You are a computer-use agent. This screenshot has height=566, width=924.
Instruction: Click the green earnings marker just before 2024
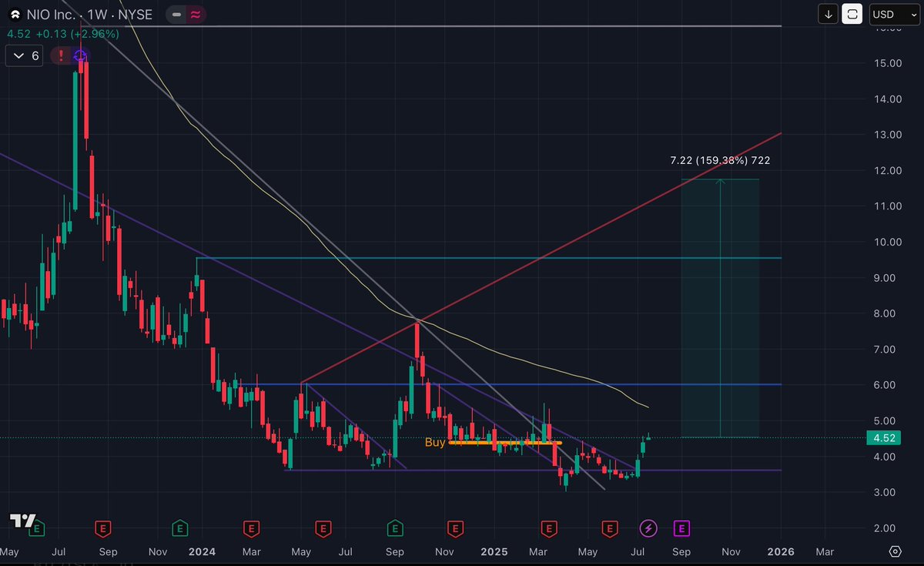(x=179, y=528)
